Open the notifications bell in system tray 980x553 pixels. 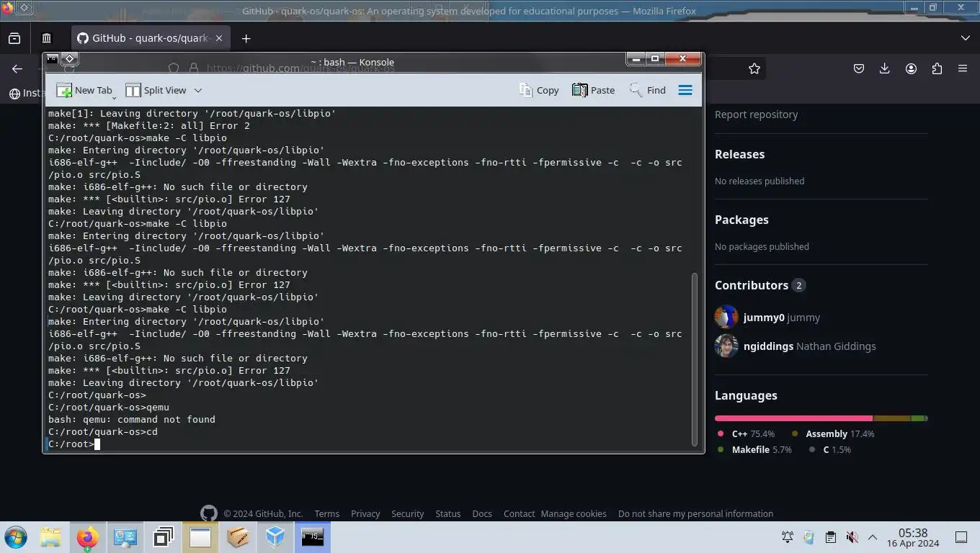[x=788, y=537]
